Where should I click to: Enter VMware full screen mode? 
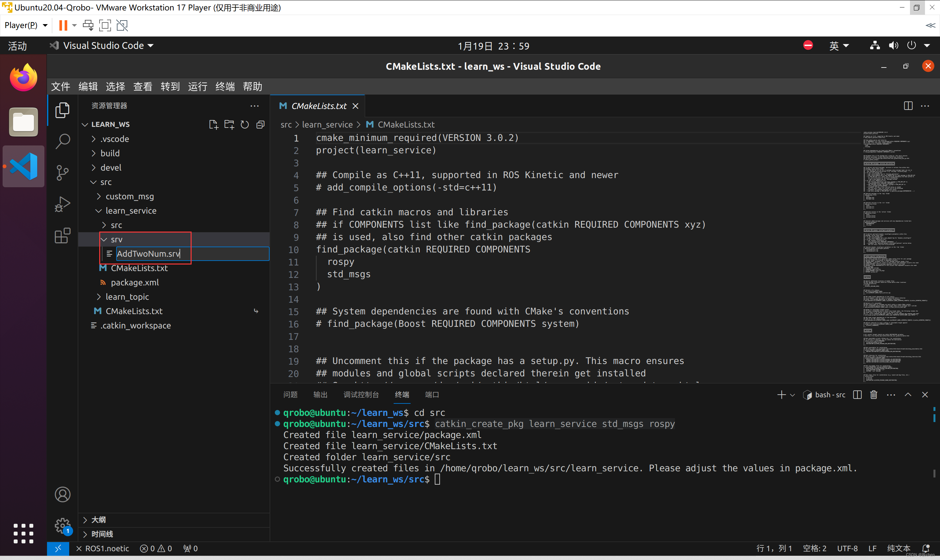click(x=105, y=25)
